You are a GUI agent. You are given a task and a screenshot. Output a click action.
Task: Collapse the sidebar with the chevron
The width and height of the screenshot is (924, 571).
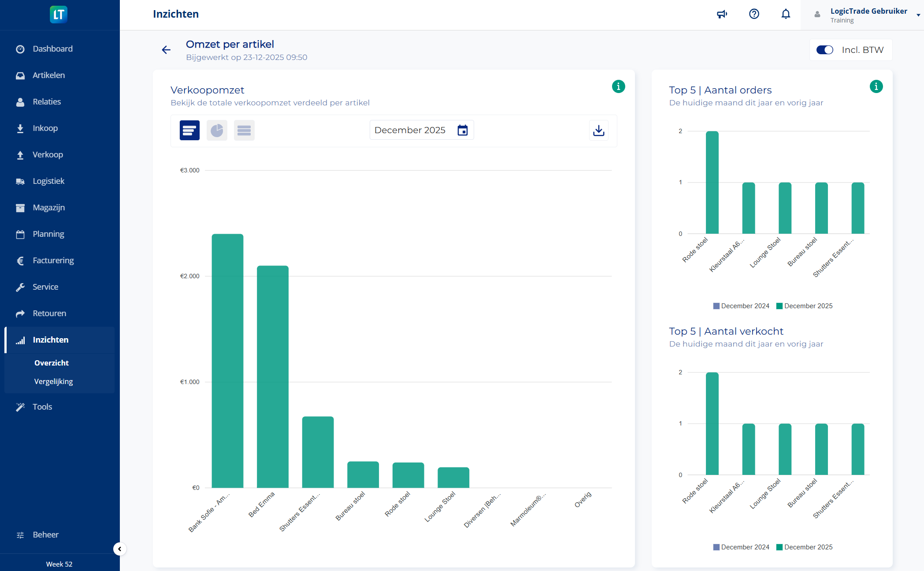point(119,549)
